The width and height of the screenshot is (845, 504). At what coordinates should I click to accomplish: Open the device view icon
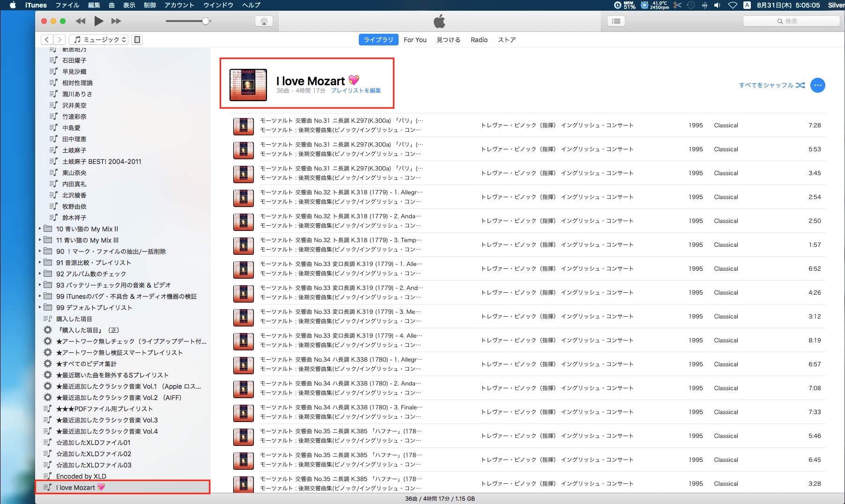pos(137,40)
